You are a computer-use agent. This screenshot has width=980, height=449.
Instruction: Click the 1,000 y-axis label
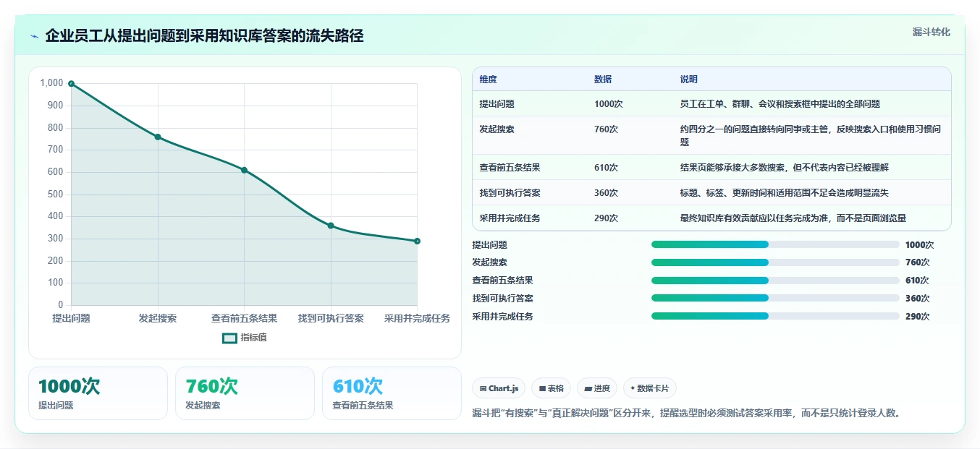click(x=51, y=83)
